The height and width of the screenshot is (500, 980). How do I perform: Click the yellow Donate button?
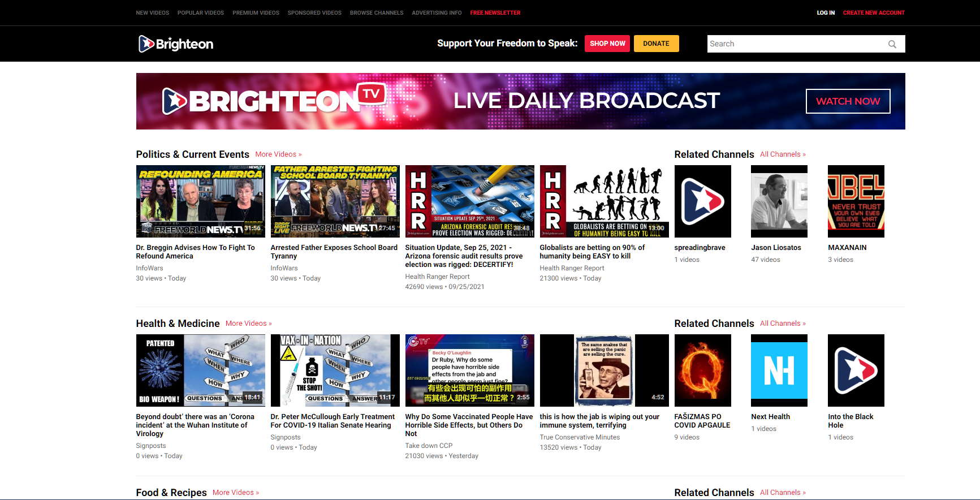tap(656, 44)
